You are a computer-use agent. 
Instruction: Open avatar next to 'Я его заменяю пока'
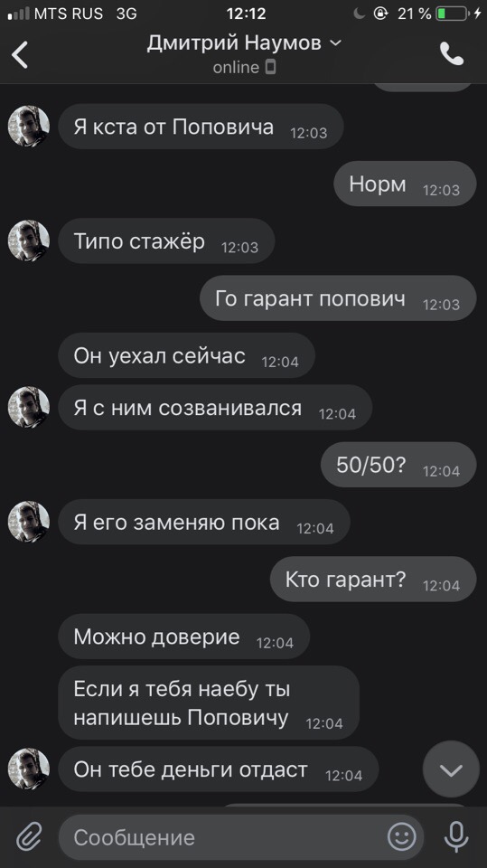29,522
